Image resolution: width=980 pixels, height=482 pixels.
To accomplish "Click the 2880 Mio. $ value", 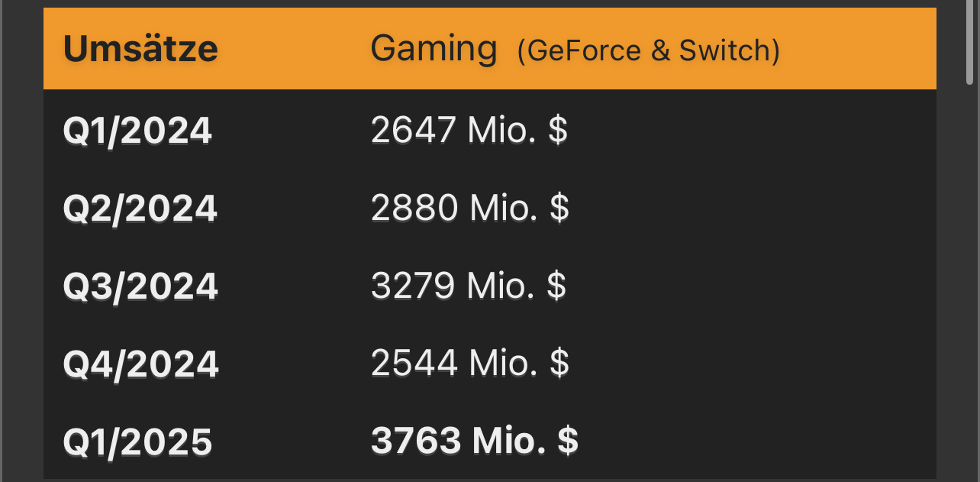I will coord(470,208).
